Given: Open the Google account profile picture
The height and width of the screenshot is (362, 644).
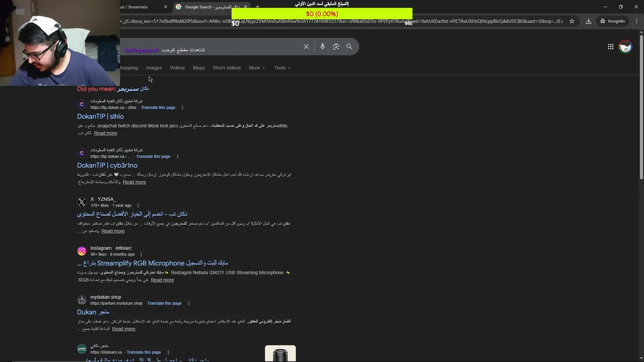Looking at the screenshot, I should click(625, 47).
